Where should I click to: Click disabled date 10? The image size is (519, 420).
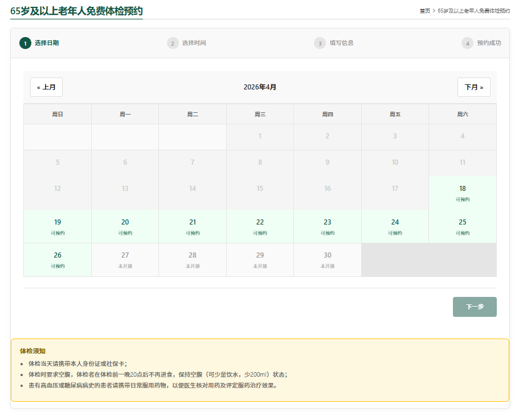point(395,163)
